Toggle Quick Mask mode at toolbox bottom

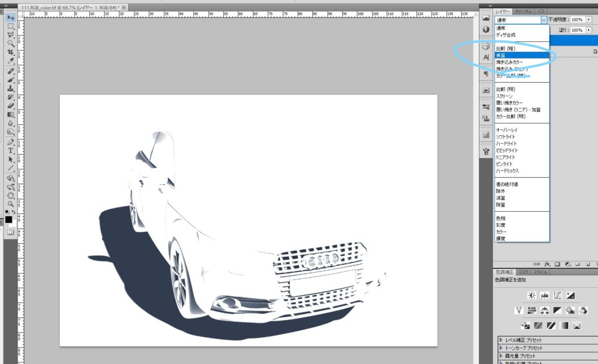pyautogui.click(x=11, y=232)
